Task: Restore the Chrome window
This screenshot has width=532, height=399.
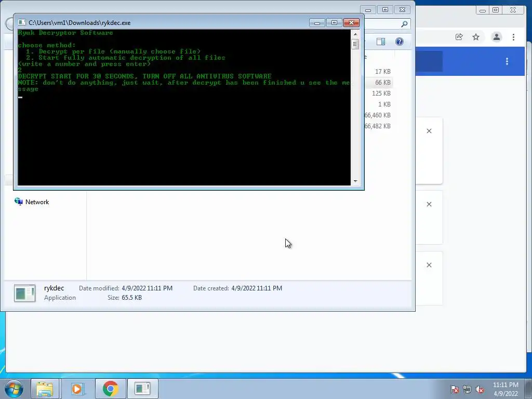Action: (496, 10)
